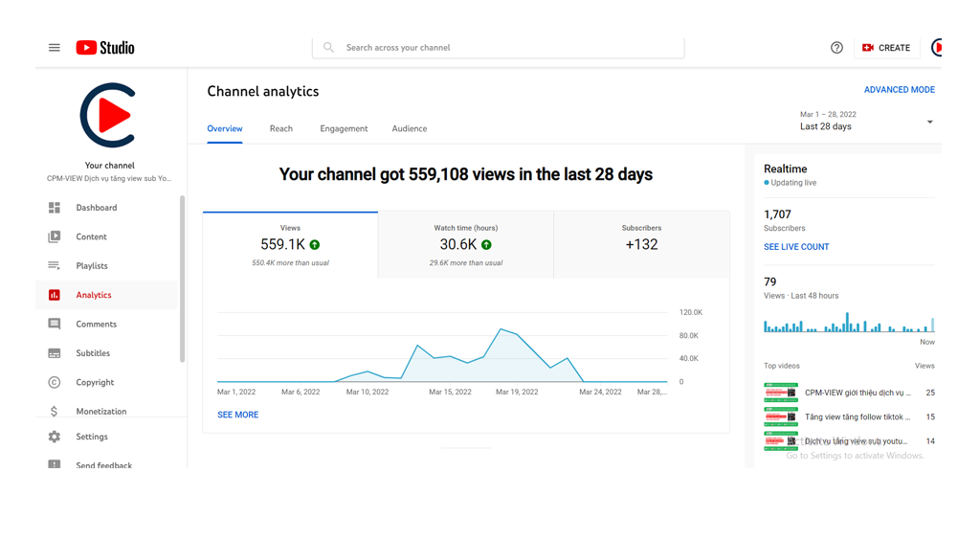Image resolution: width=980 pixels, height=540 pixels.
Task: Click the YouTube Studio logo
Action: point(105,48)
